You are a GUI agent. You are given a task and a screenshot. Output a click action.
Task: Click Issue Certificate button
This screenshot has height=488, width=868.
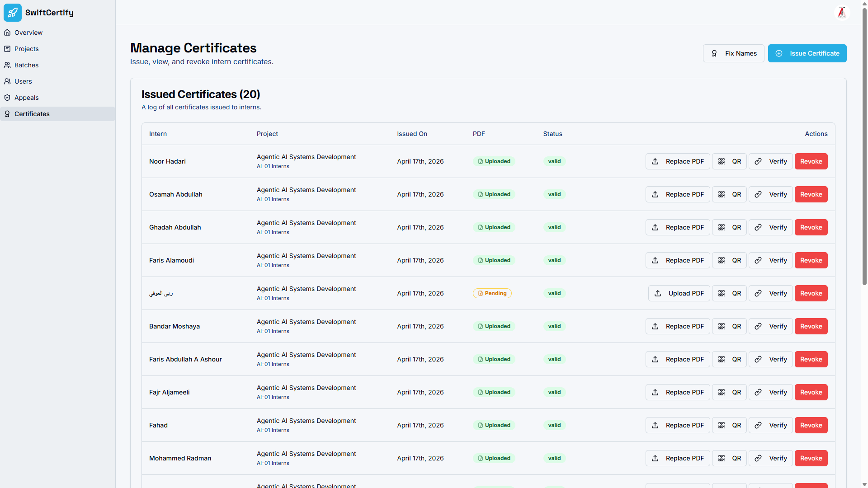[807, 53]
